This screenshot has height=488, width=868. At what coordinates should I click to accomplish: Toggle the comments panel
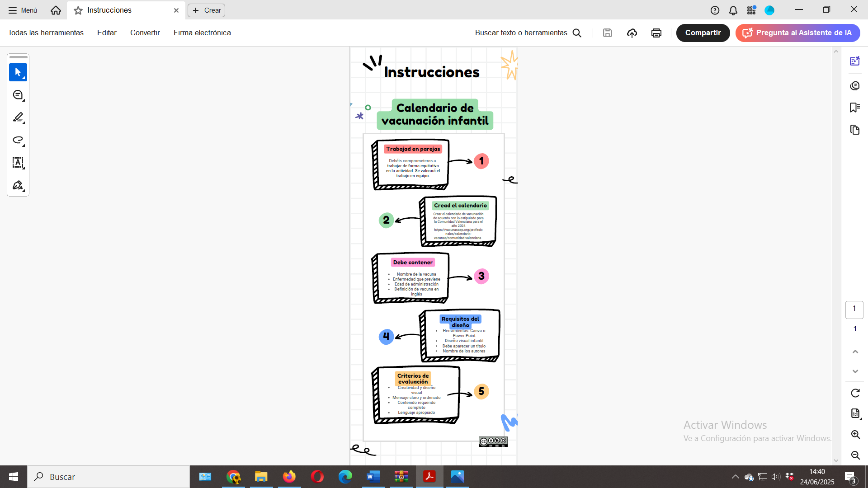(x=855, y=85)
